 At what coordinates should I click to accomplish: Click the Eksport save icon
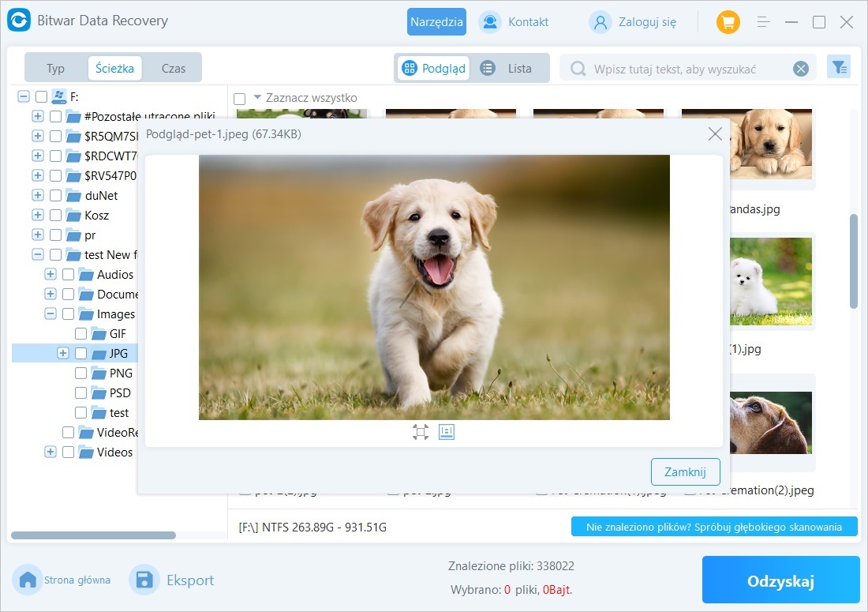pyautogui.click(x=144, y=580)
